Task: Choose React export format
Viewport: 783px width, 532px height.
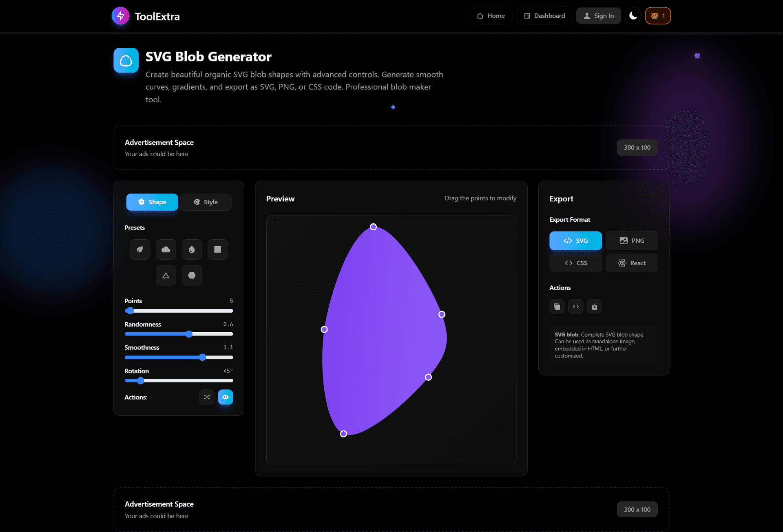Action: click(632, 263)
